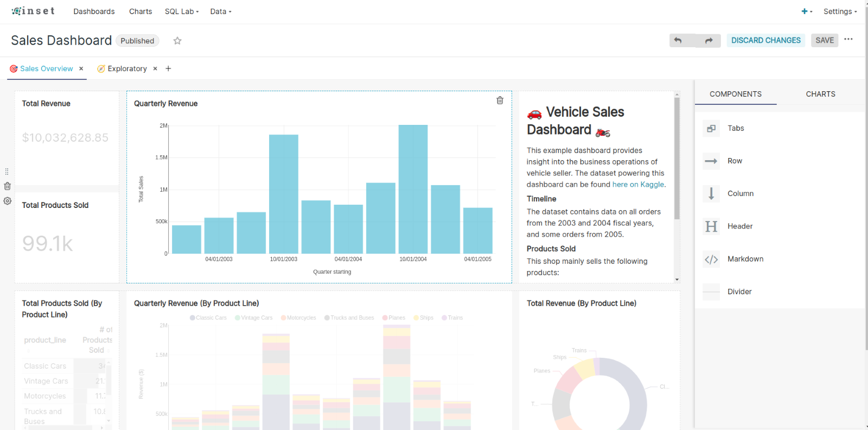The image size is (868, 430).
Task: Select the Header component H icon
Action: point(711,226)
